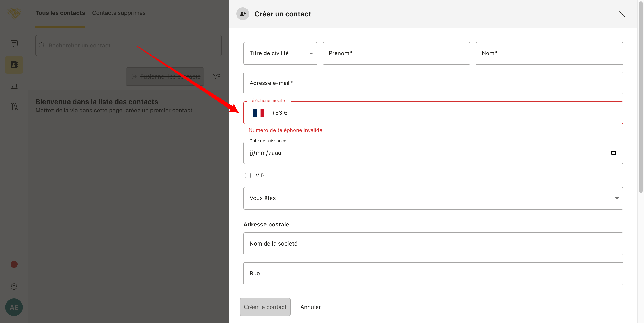Click the red alert notification icon

point(14,264)
